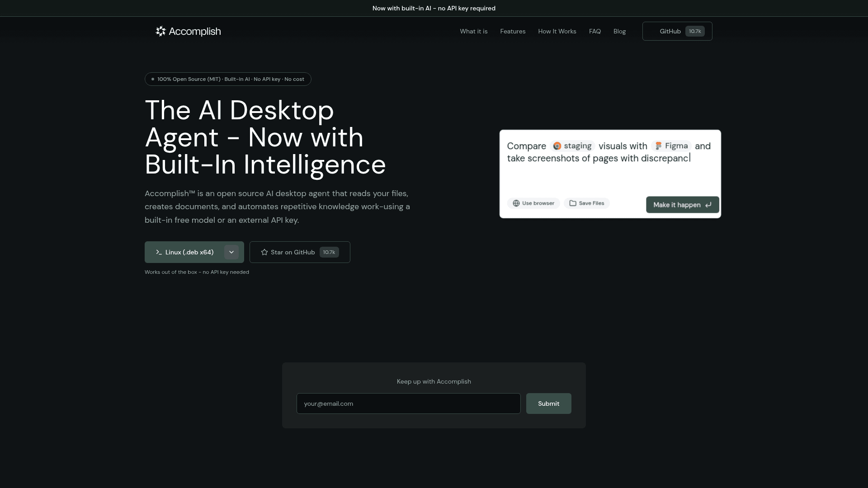Click the globe icon next to Use browser
This screenshot has height=488, width=868.
click(516, 203)
